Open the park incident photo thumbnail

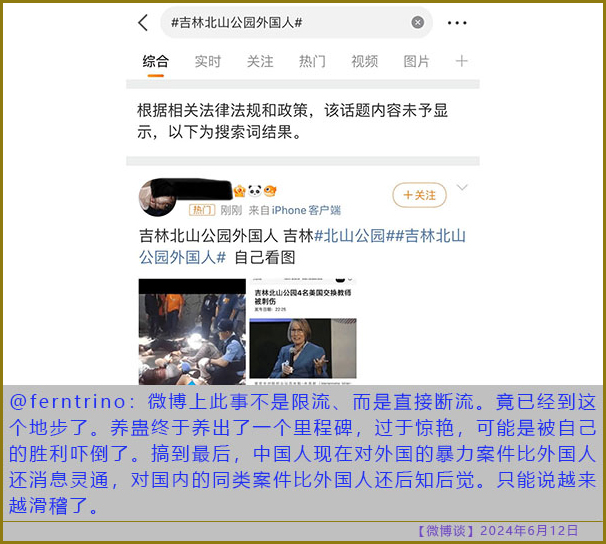(192, 332)
